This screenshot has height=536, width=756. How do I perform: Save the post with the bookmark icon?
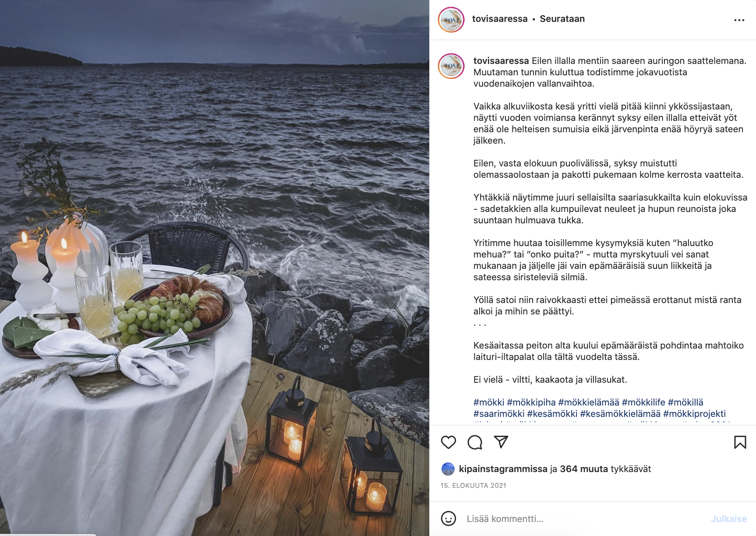740,442
